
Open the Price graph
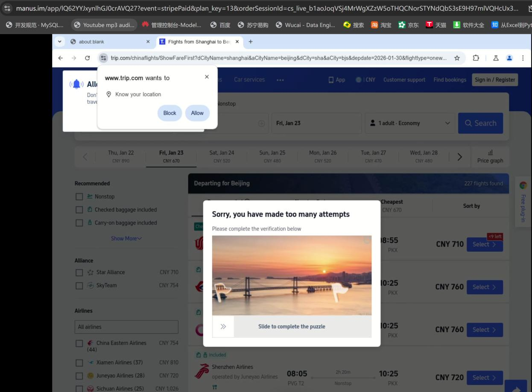[490, 157]
